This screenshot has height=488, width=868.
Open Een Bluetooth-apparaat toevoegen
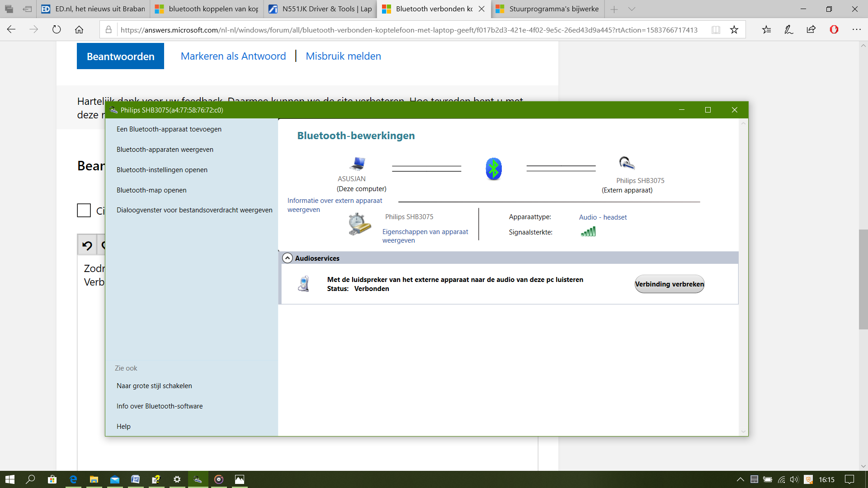[169, 129]
